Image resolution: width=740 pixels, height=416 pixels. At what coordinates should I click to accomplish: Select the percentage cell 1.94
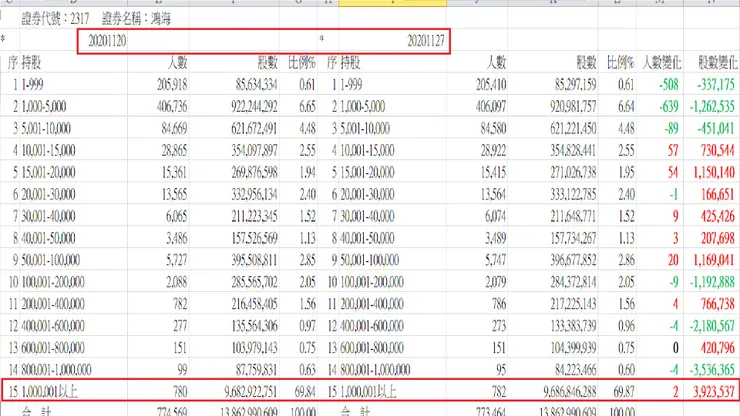point(307,172)
